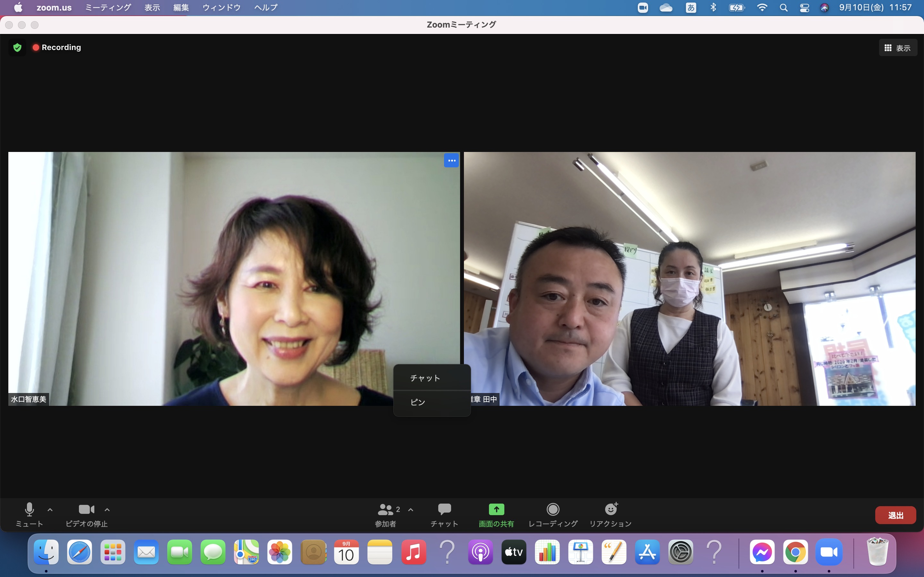
Task: Open Zoom icon in macOS menu bar
Action: coord(643,8)
